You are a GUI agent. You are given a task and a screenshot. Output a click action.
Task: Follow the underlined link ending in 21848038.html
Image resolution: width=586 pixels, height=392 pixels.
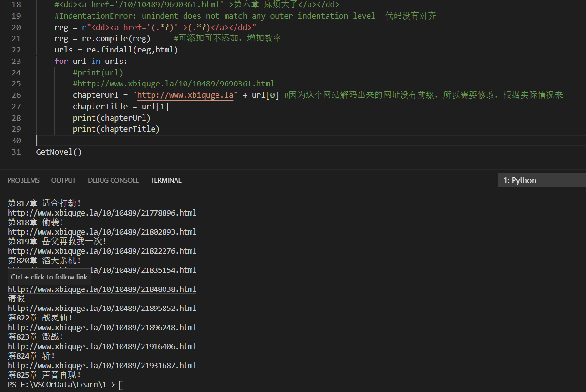102,289
